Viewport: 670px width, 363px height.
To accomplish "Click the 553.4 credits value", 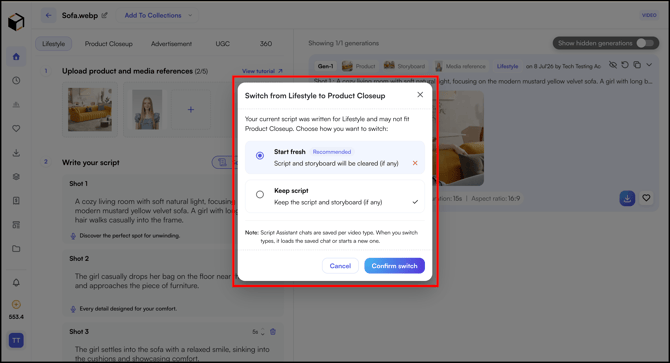I will click(x=16, y=317).
